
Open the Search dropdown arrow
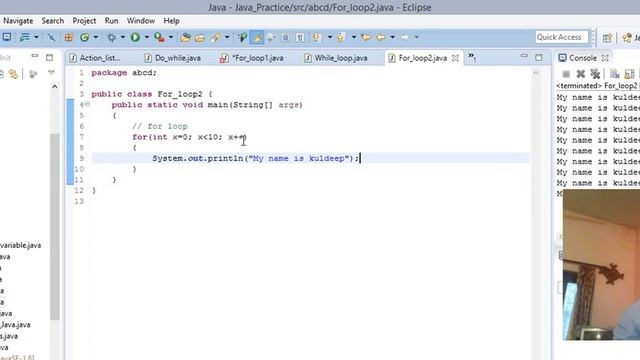pos(227,38)
